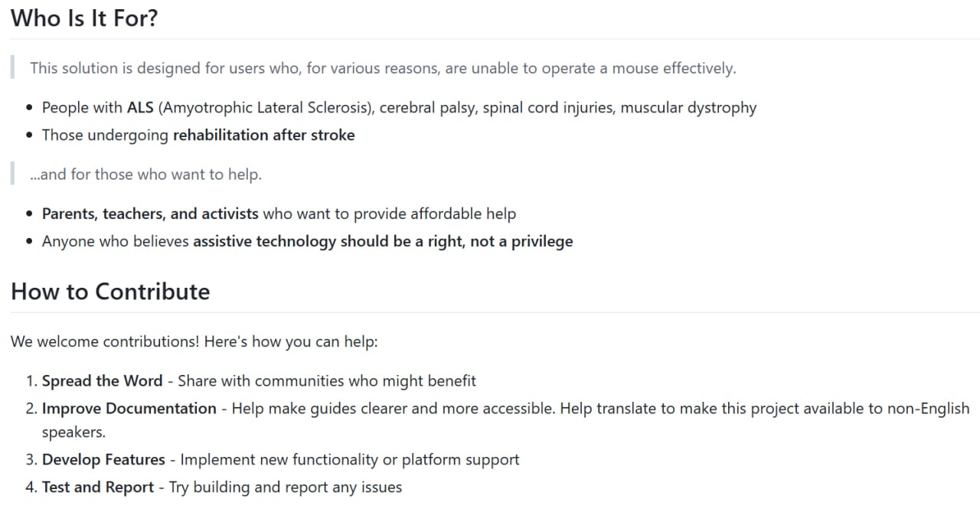
Task: Click the quote about users unable to operate a mouse
Action: coord(383,68)
